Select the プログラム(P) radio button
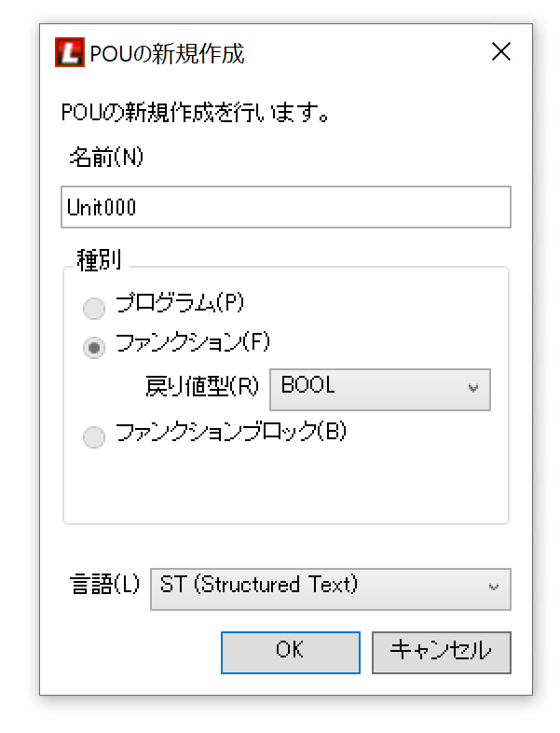 tap(94, 308)
